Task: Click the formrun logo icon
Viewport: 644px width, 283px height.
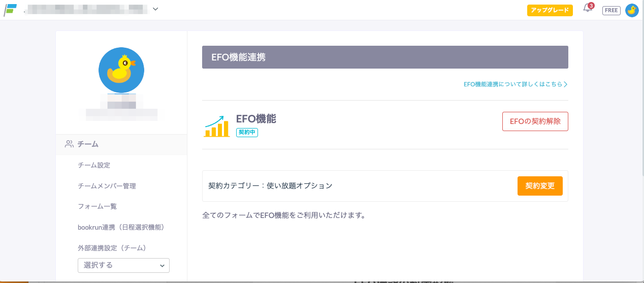Action: pos(10,10)
